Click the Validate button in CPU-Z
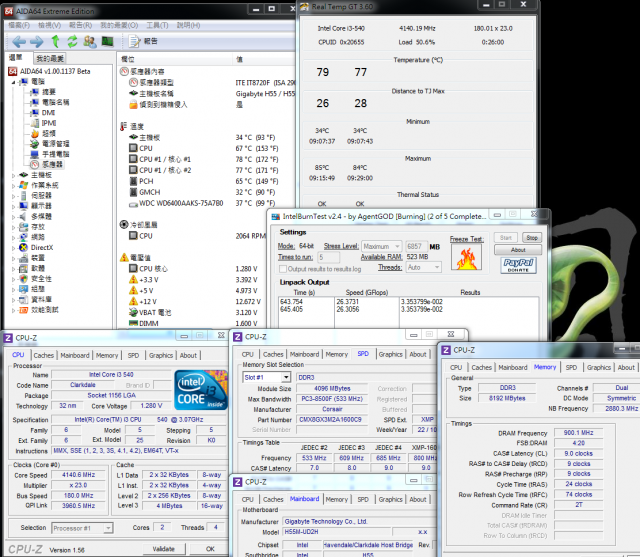 [x=164, y=549]
